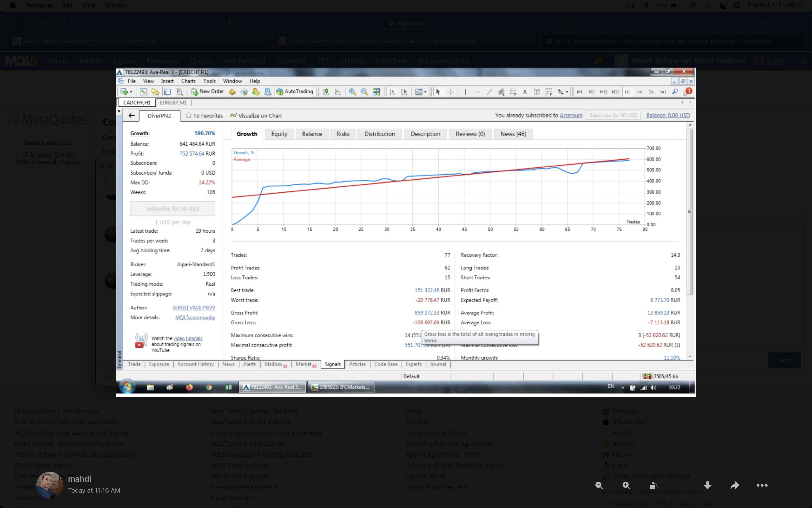Switch to the Equity tab
812x508 pixels.
tap(279, 134)
